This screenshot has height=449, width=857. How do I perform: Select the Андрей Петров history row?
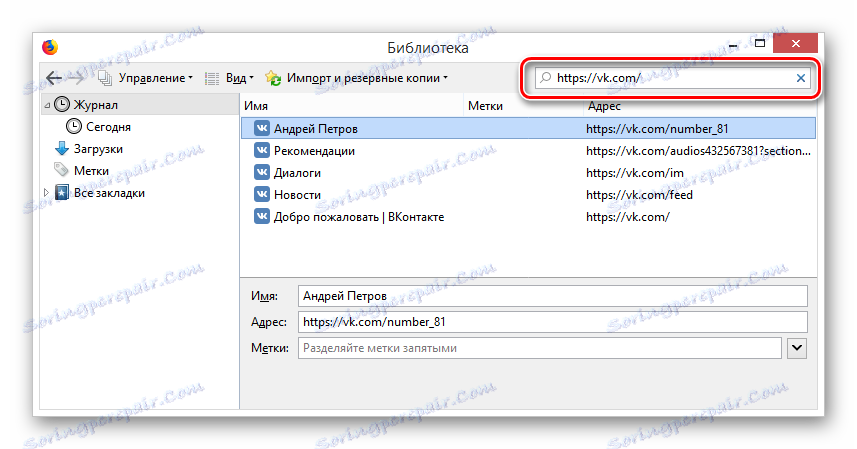(528, 129)
